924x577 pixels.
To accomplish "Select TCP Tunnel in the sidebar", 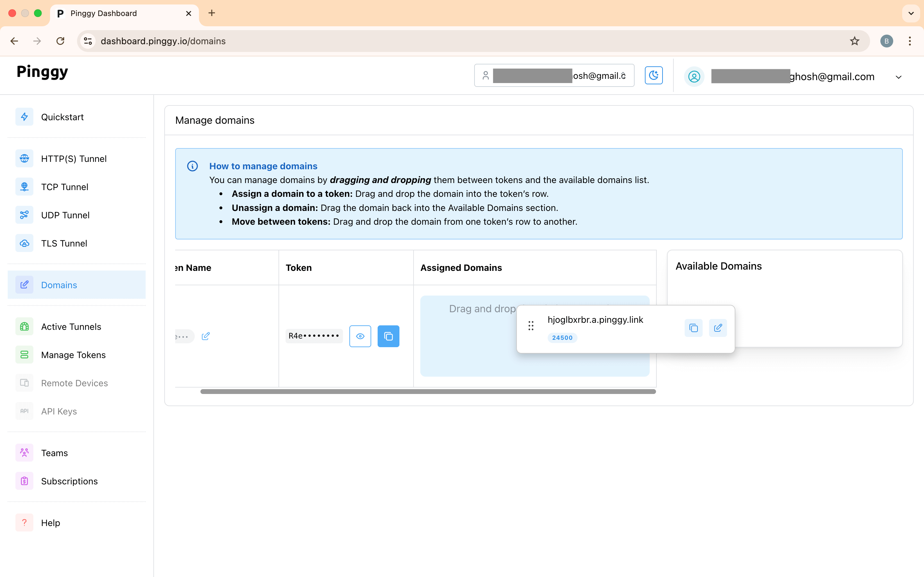I will [64, 187].
